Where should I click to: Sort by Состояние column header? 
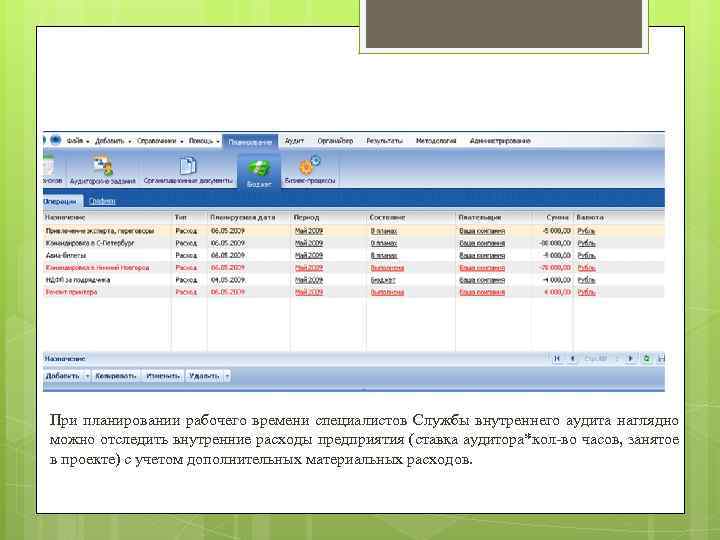tap(411, 217)
